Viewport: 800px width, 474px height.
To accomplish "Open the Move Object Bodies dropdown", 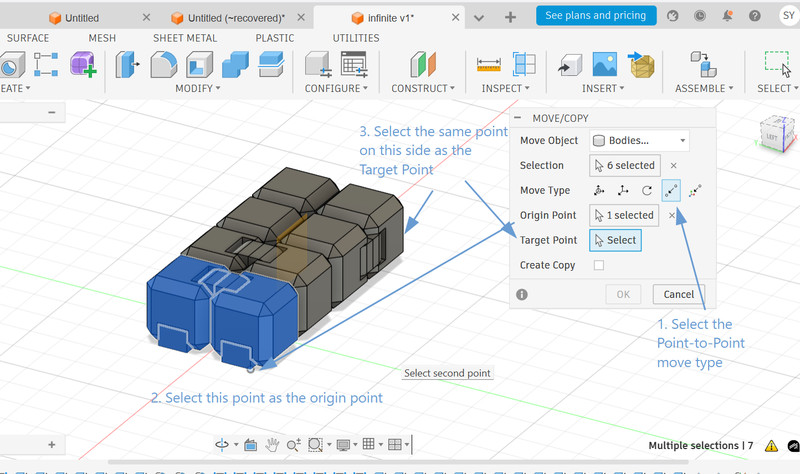I will [639, 141].
